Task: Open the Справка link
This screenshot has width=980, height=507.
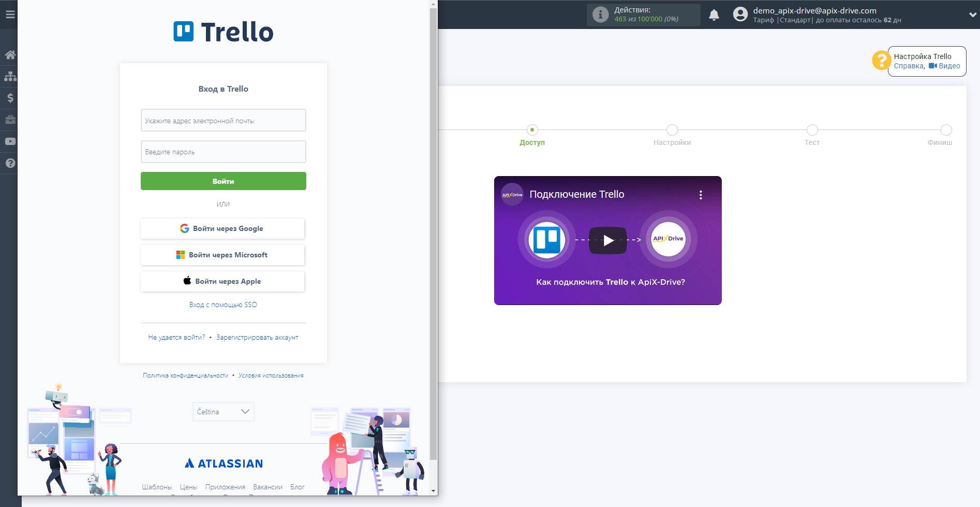Action: pyautogui.click(x=909, y=66)
